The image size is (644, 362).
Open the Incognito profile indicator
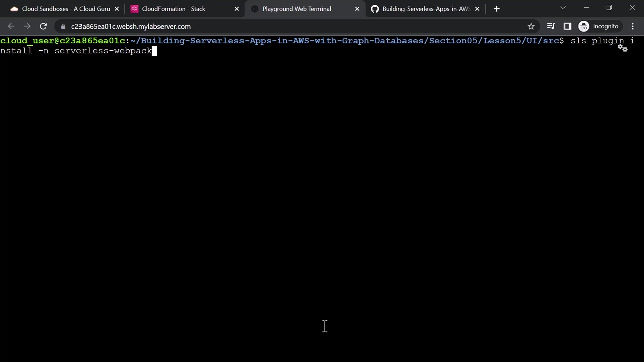[x=599, y=26]
